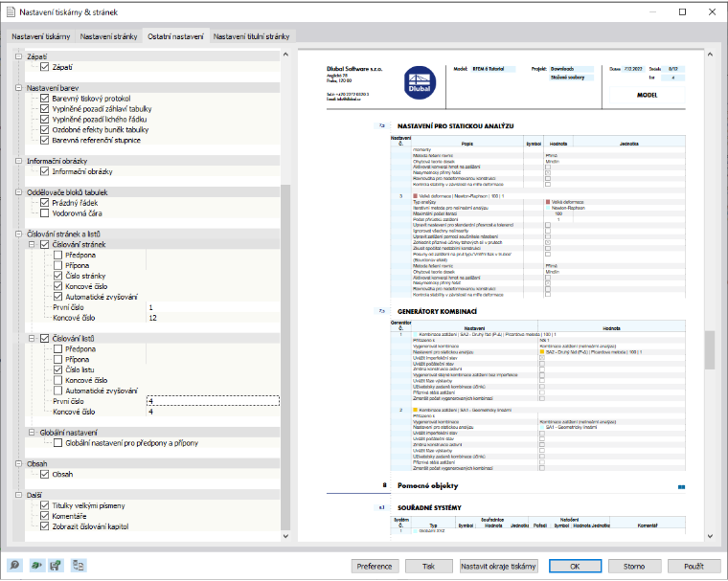The image size is (728, 581).
Task: Uncheck the Obsah checkbox
Action: 45,474
